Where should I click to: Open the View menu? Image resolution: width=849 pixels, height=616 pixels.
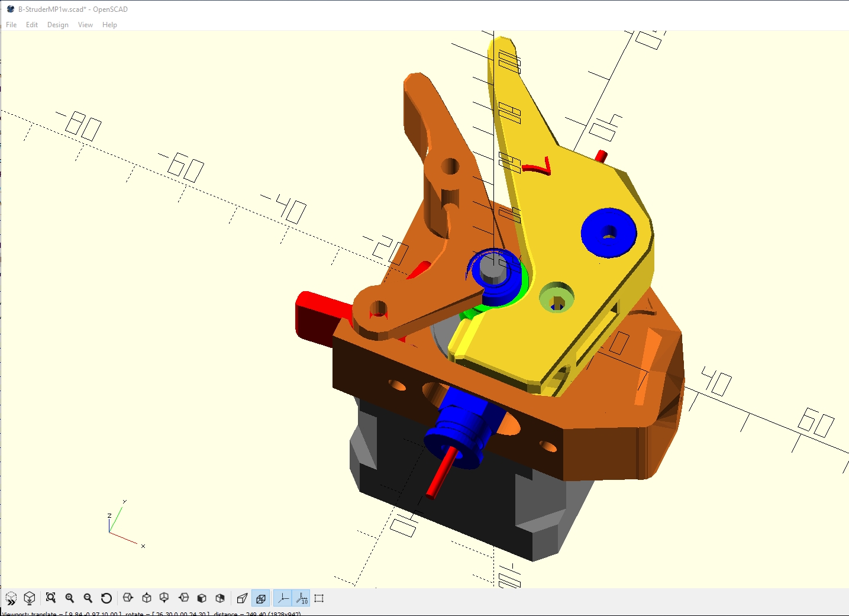[85, 25]
